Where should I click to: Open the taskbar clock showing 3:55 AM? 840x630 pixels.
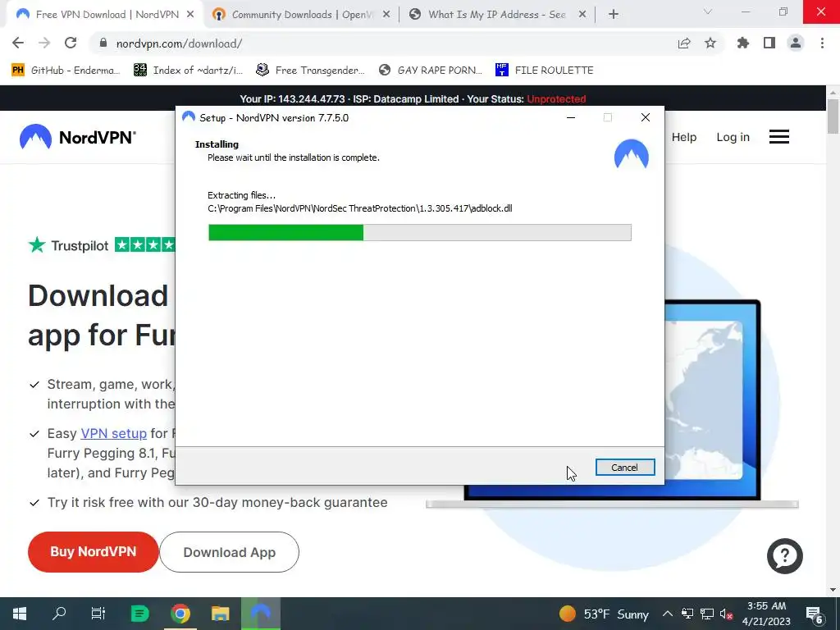click(767, 614)
